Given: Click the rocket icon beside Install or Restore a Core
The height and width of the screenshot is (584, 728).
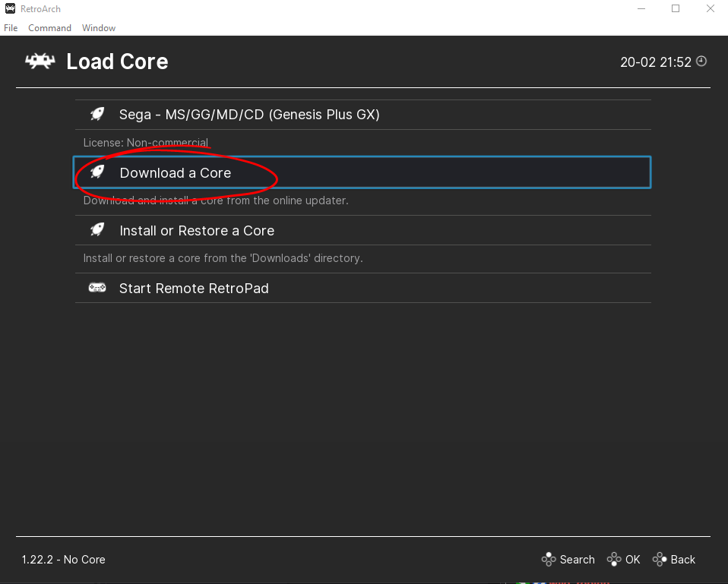Looking at the screenshot, I should (97, 229).
